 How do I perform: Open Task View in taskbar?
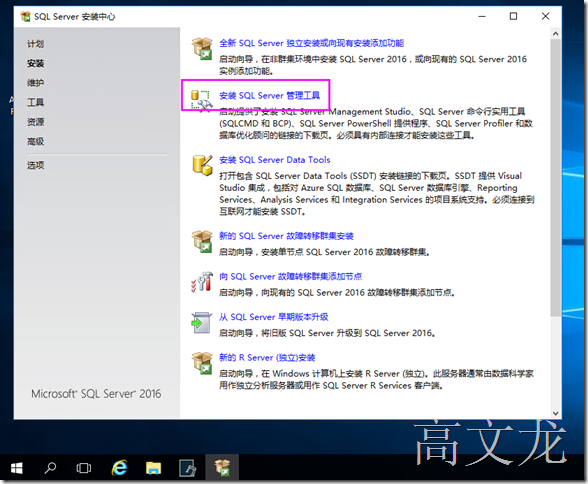click(x=83, y=468)
